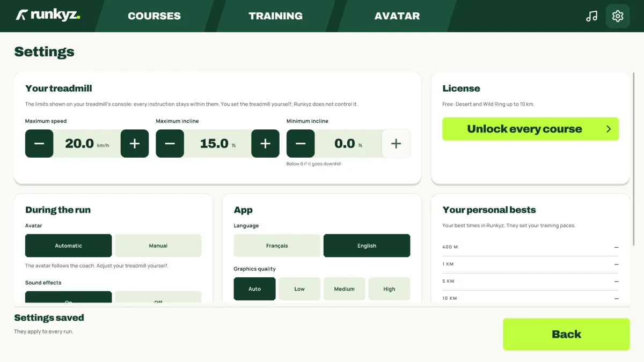Set graphics quality to High
The width and height of the screenshot is (644, 362).
tap(389, 289)
